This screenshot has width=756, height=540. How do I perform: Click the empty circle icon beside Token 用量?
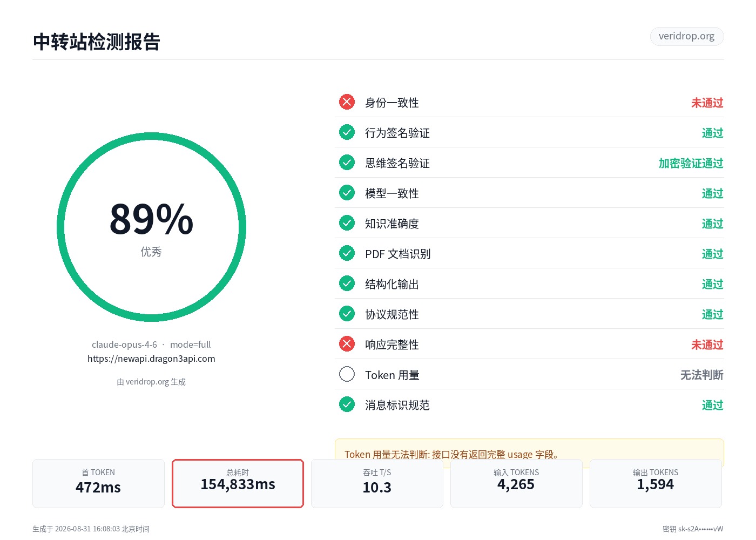click(x=347, y=374)
